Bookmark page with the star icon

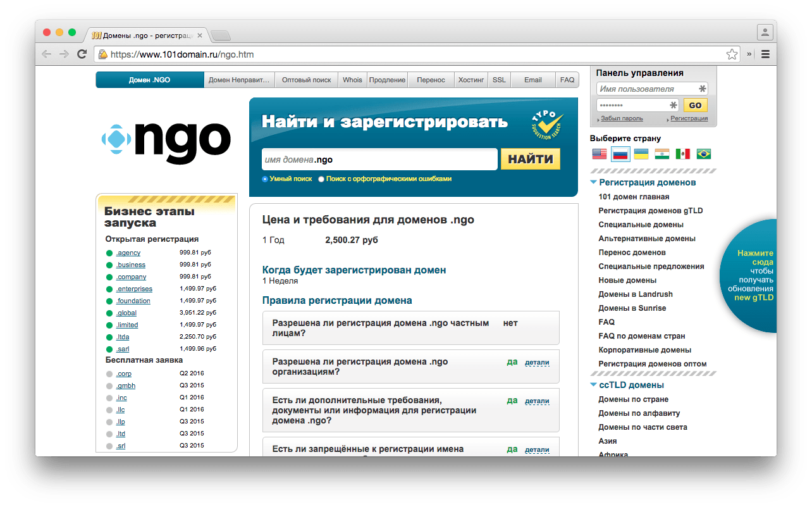point(732,54)
